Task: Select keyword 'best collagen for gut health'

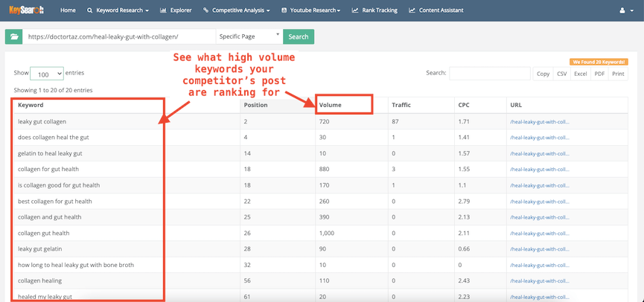Action: point(55,202)
